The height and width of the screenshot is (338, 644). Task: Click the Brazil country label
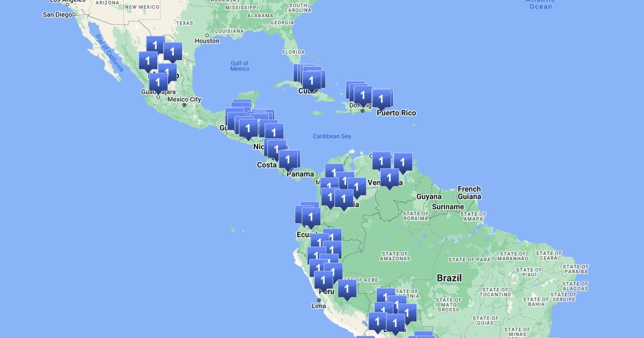[449, 278]
